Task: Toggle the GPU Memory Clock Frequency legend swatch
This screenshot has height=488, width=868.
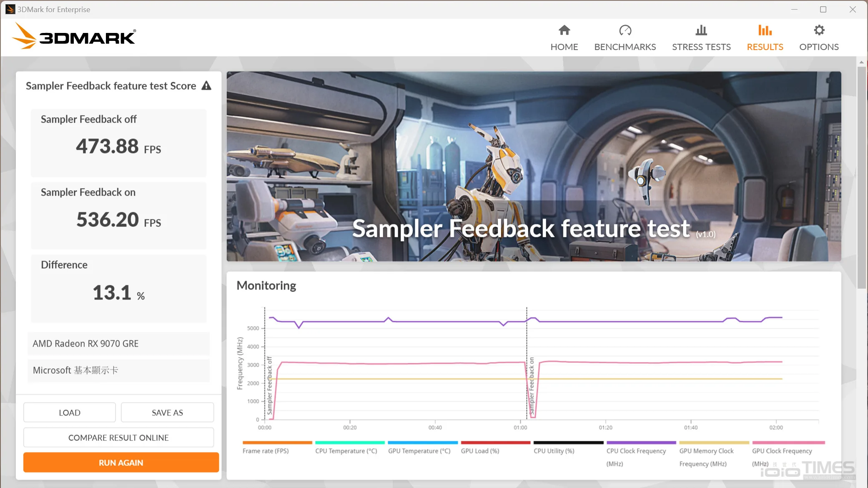Action: click(714, 443)
